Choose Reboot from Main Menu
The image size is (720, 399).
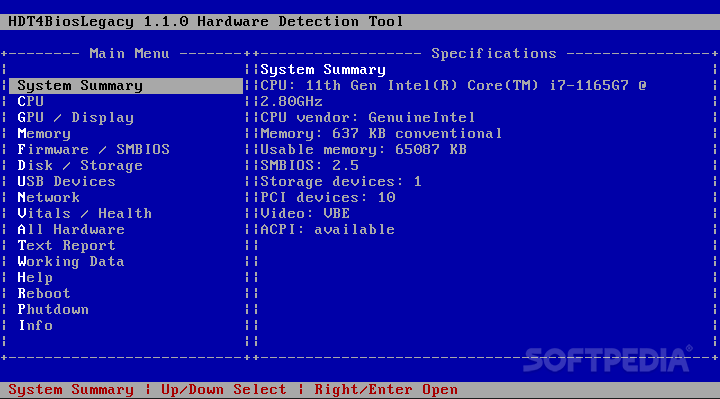44,293
